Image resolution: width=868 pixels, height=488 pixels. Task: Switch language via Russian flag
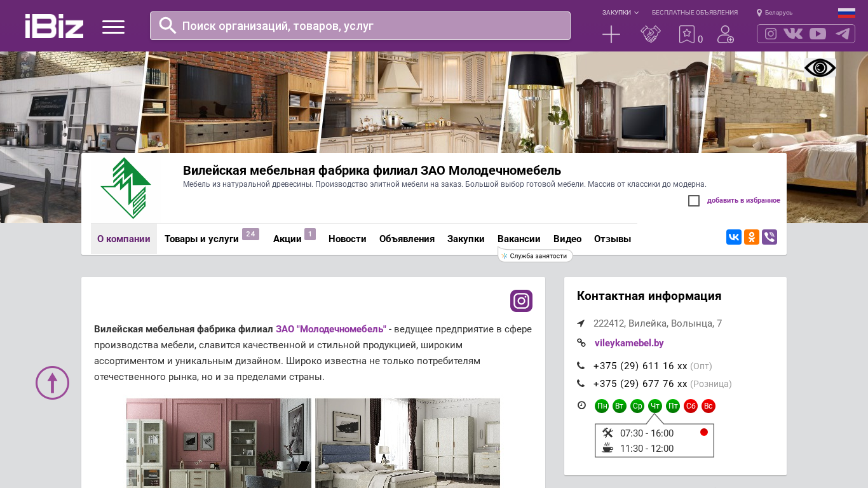pyautogui.click(x=846, y=13)
